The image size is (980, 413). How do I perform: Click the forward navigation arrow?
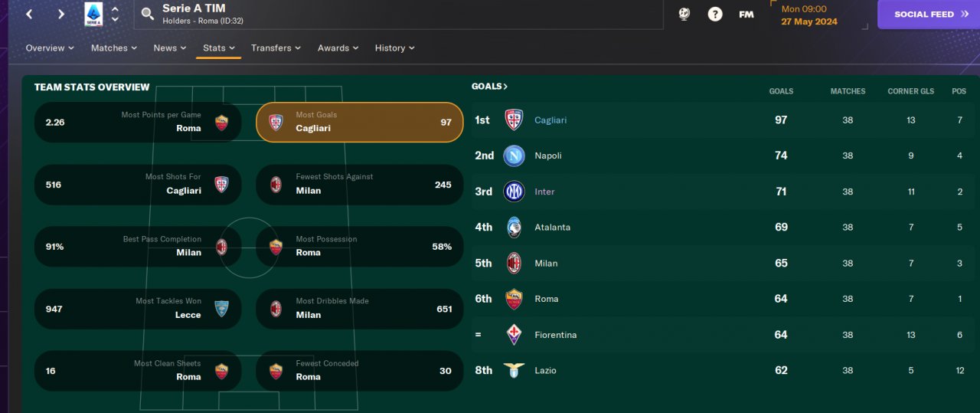(61, 14)
